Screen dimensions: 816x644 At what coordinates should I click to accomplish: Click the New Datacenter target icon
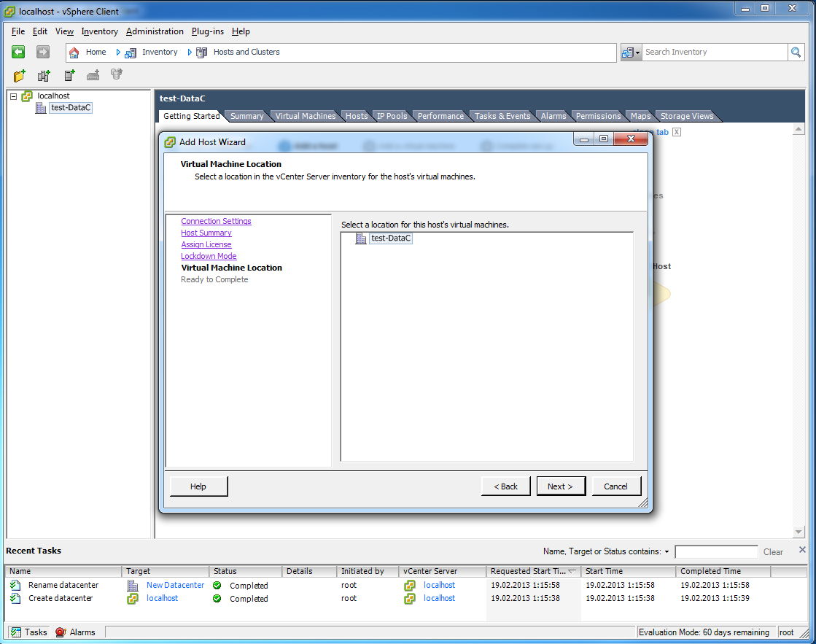pos(133,586)
